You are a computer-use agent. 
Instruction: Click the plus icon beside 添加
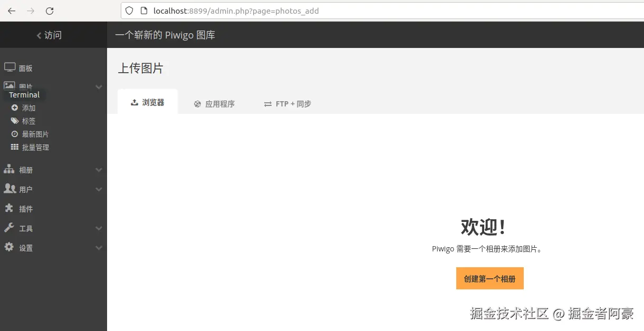[15, 108]
